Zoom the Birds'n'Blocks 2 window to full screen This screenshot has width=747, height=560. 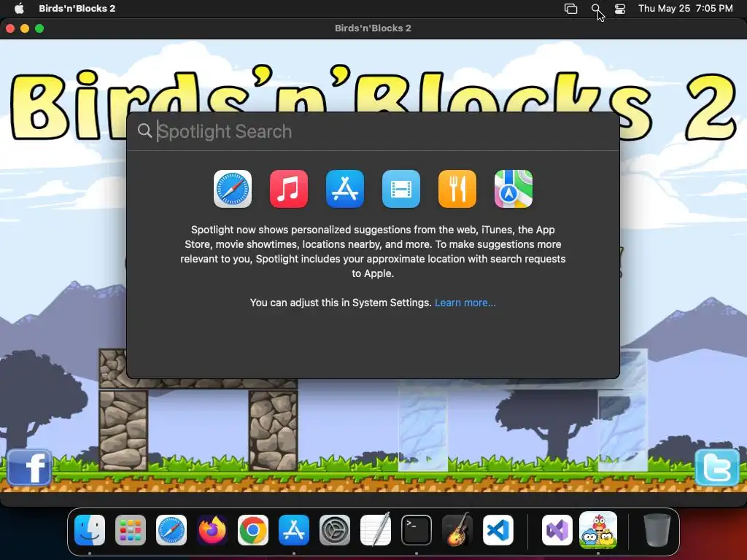pyautogui.click(x=39, y=28)
